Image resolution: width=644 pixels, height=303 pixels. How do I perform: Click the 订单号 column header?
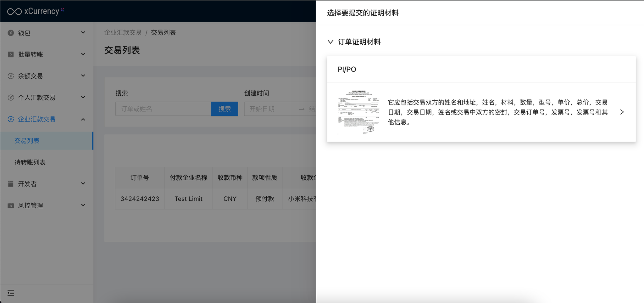[140, 178]
